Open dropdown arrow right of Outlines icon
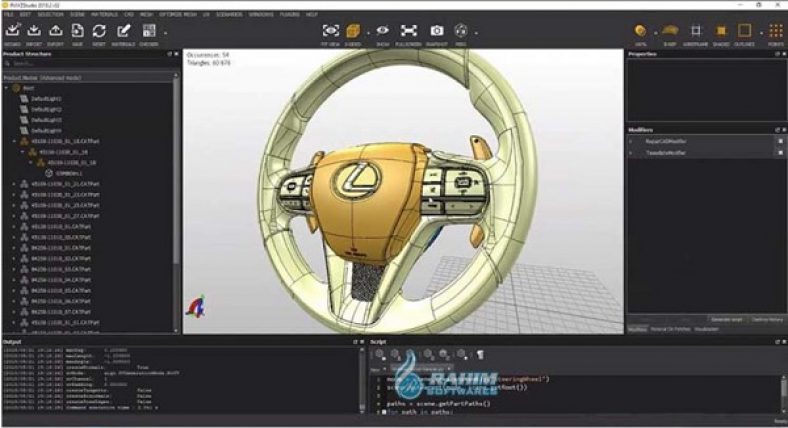The width and height of the screenshot is (788, 428). click(x=761, y=33)
